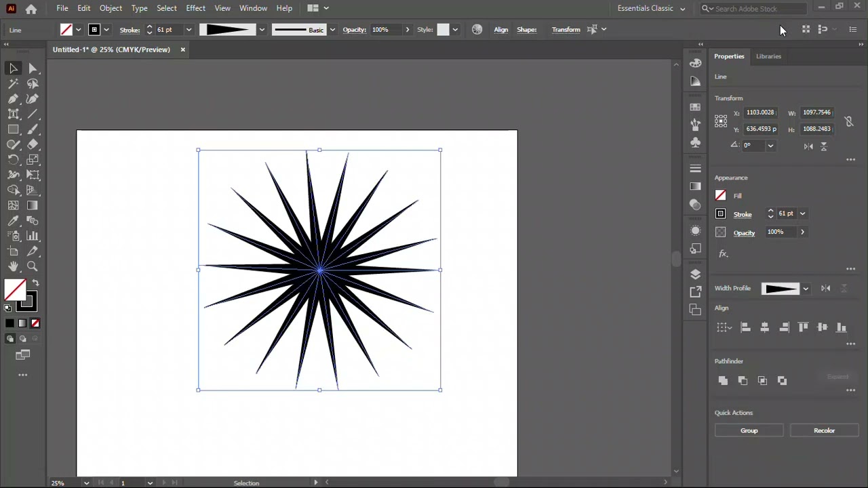Click the Group quick action button
Screen dimensions: 868x488
(x=749, y=430)
